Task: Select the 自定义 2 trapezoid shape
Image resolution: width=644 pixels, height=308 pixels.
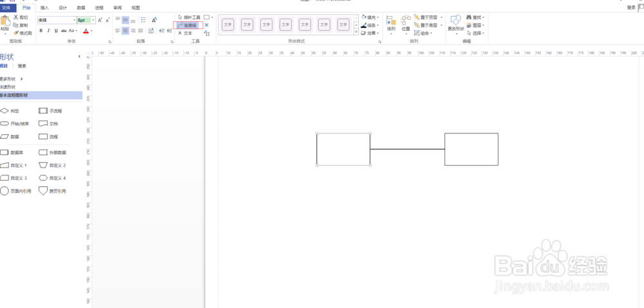Action: point(52,165)
